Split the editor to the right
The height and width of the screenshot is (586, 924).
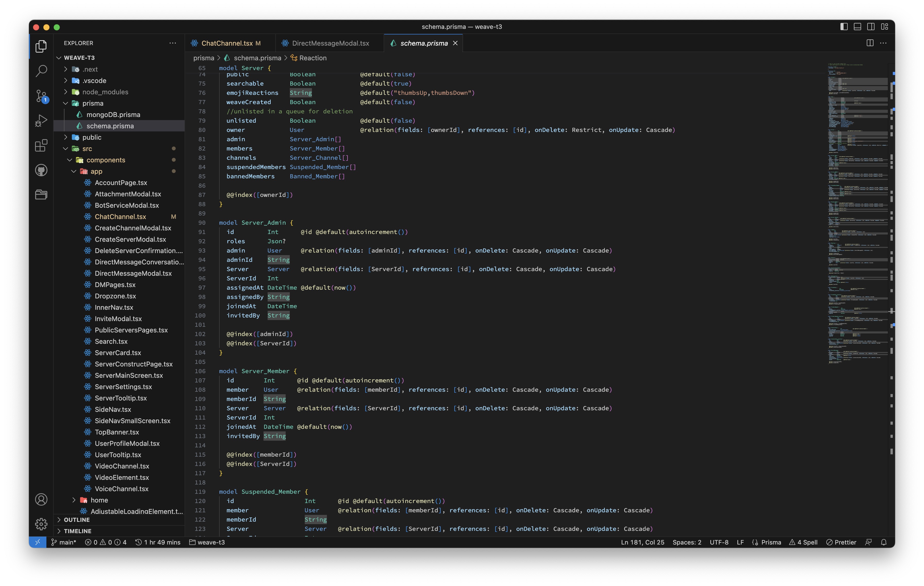pos(870,43)
